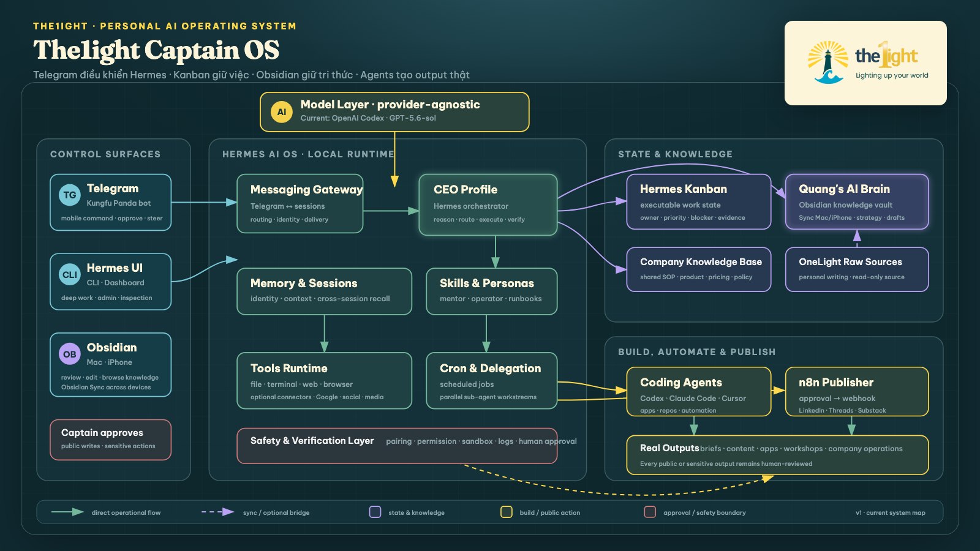Image resolution: width=980 pixels, height=551 pixels.
Task: Click "Lighting up your world" tagline
Action: coord(892,76)
